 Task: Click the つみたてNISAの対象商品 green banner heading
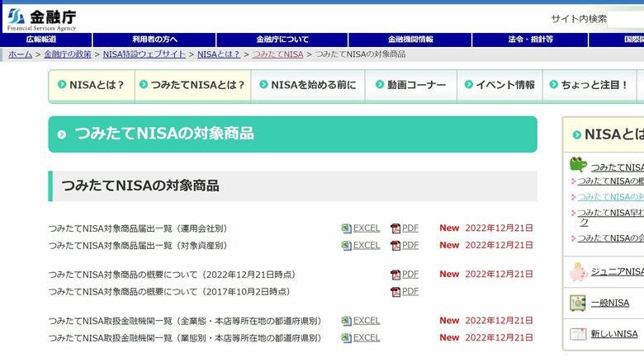tap(292, 134)
